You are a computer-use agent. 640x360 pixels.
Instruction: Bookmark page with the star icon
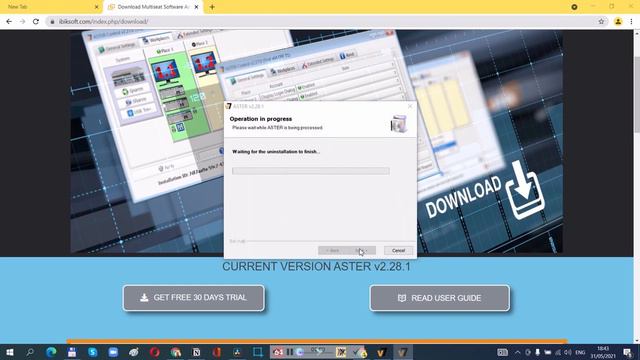[x=601, y=21]
